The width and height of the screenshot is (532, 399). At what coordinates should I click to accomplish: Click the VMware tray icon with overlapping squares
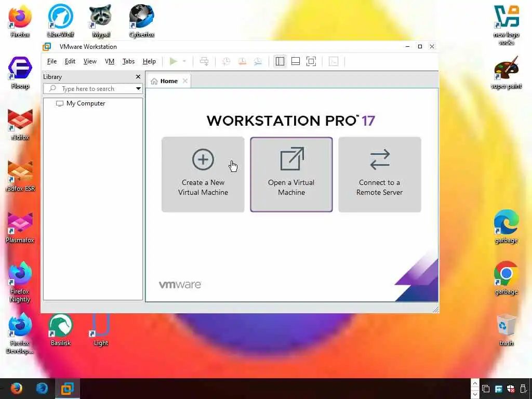coord(486,389)
